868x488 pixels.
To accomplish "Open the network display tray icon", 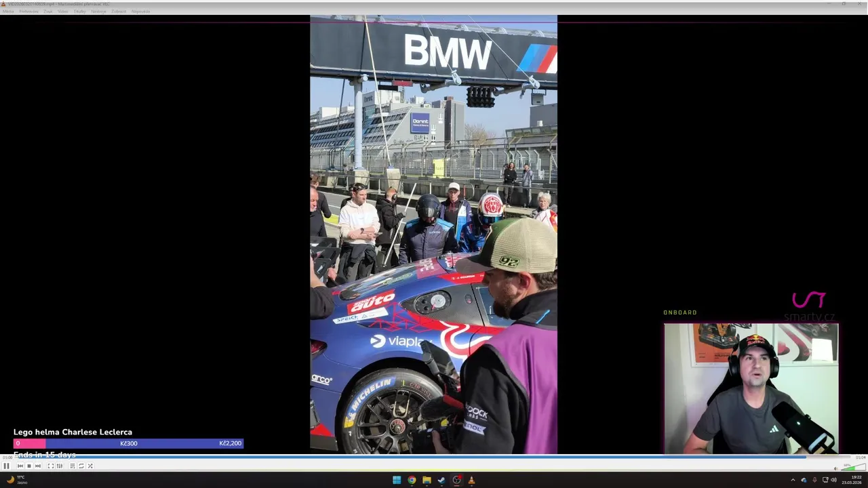I will (825, 480).
